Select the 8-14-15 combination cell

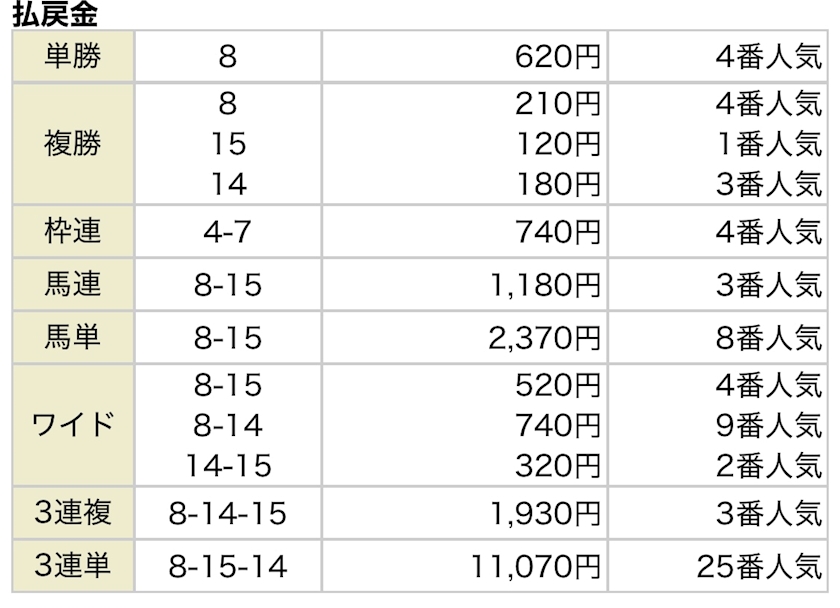pos(228,514)
